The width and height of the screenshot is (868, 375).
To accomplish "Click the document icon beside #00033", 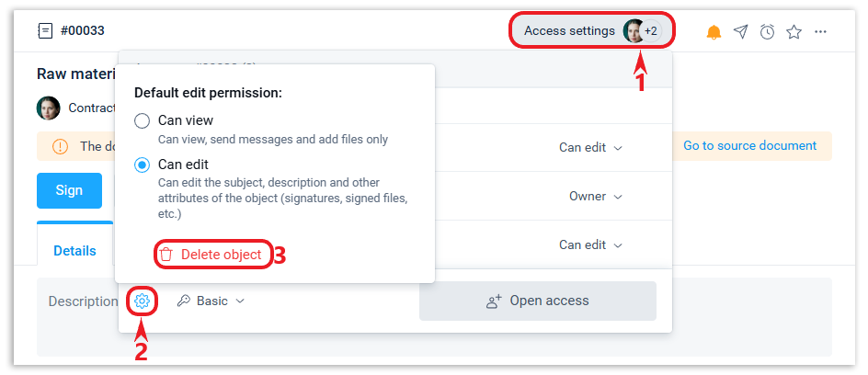I will tap(45, 31).
